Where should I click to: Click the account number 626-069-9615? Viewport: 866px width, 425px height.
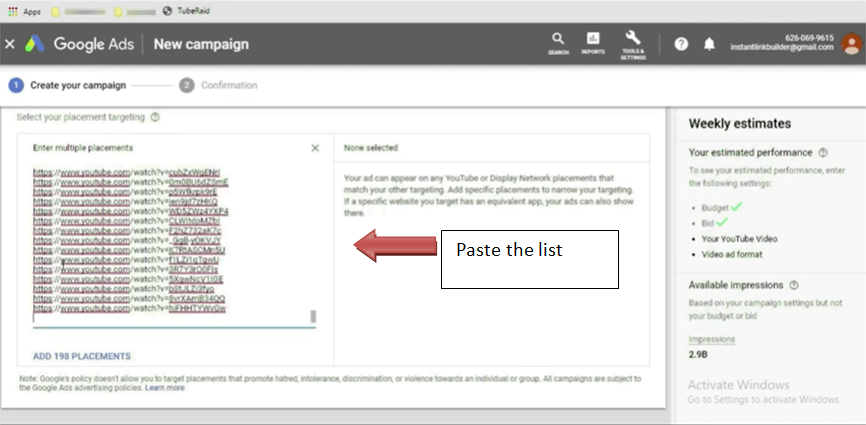click(809, 38)
